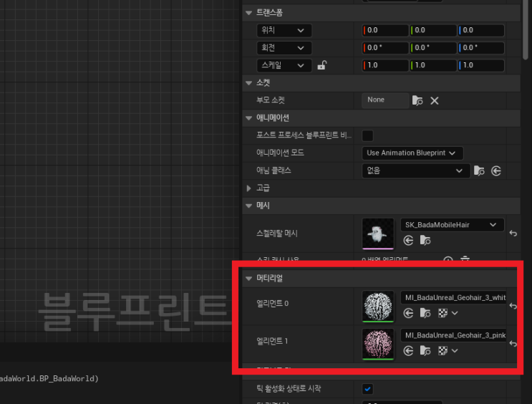Browse for parent socket icon

417,100
